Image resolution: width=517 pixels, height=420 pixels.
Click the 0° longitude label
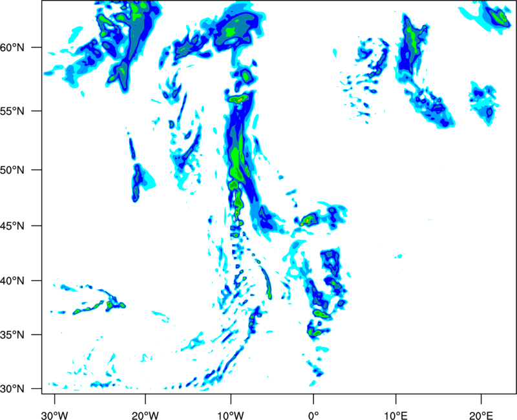(x=313, y=415)
